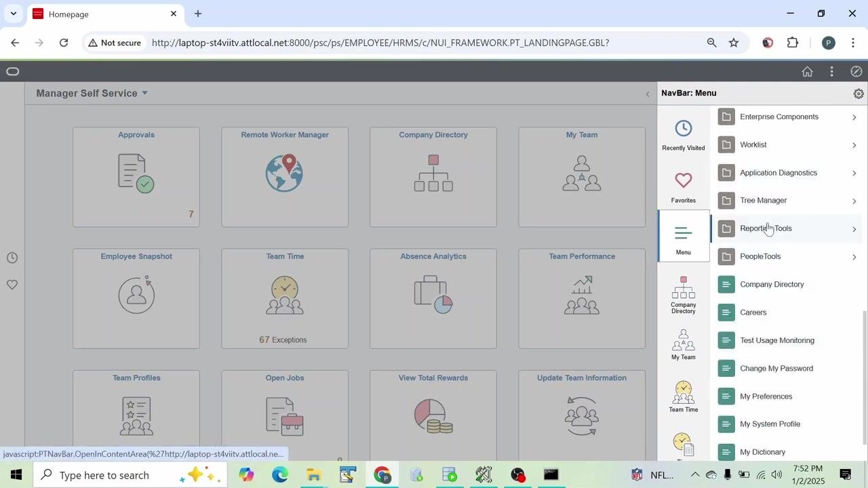Open the Absence Analytics tile
This screenshot has height=488, width=868.
433,298
